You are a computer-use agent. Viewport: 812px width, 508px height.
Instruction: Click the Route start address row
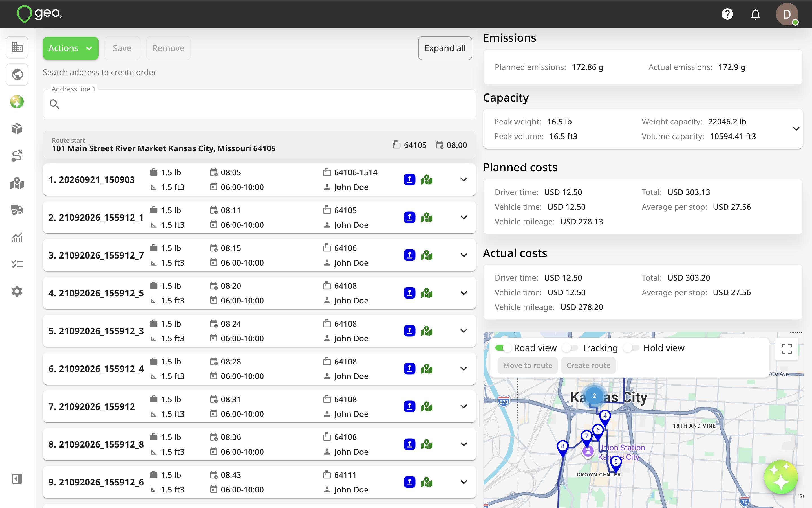pos(259,145)
